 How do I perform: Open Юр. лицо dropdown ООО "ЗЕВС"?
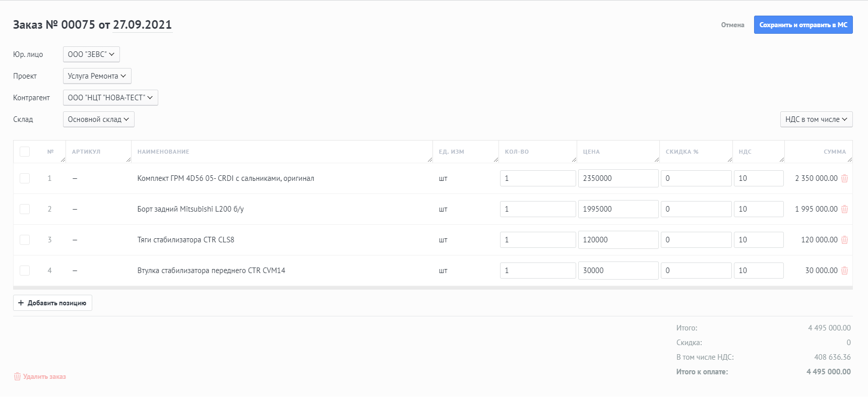click(x=91, y=54)
